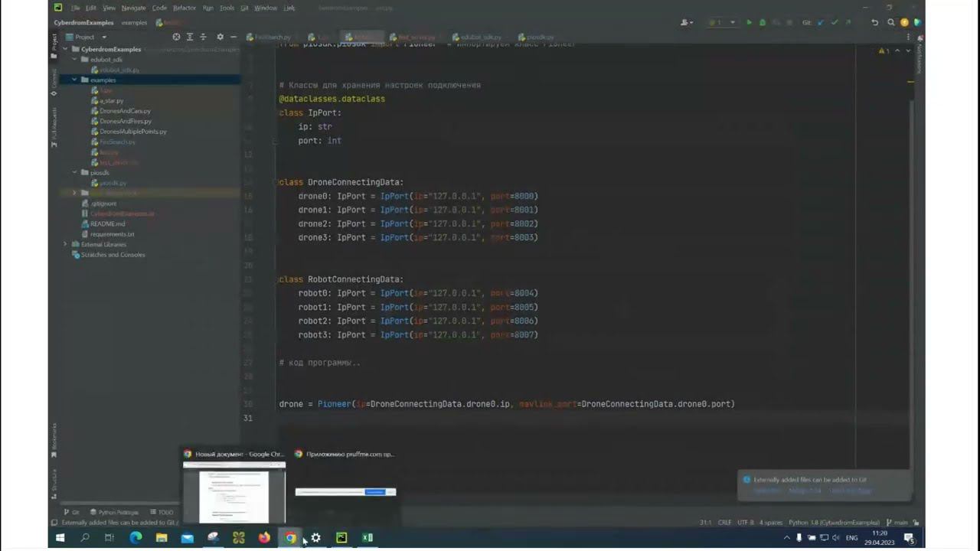Image resolution: width=980 pixels, height=551 pixels.
Task: Commit changes using the green checkmark icon
Action: click(835, 23)
